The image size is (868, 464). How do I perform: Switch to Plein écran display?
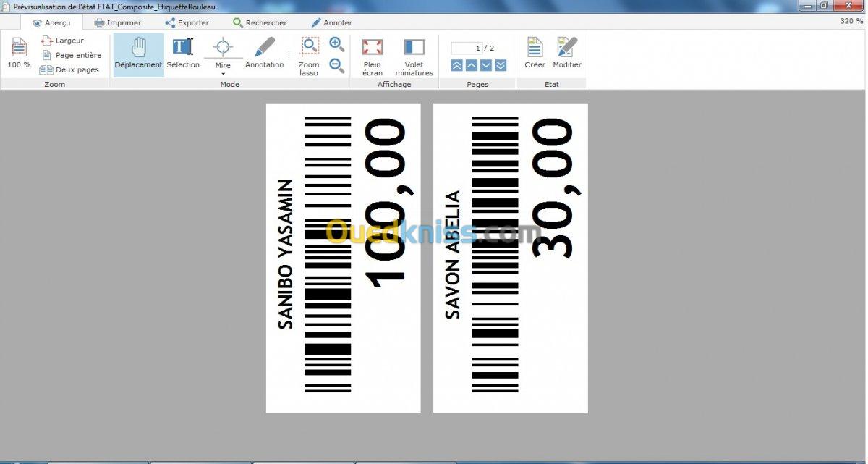coord(373,56)
